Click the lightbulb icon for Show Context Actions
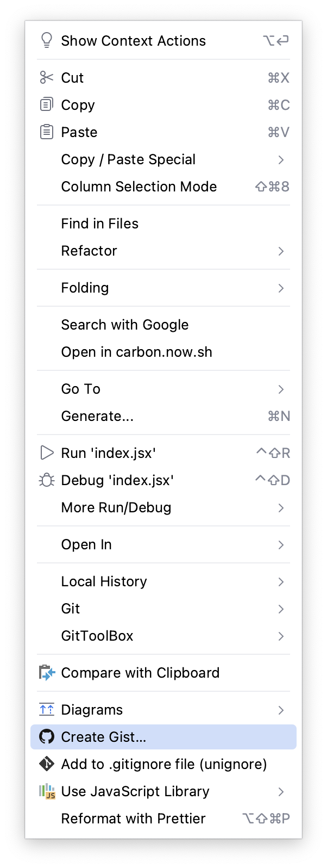 (47, 40)
